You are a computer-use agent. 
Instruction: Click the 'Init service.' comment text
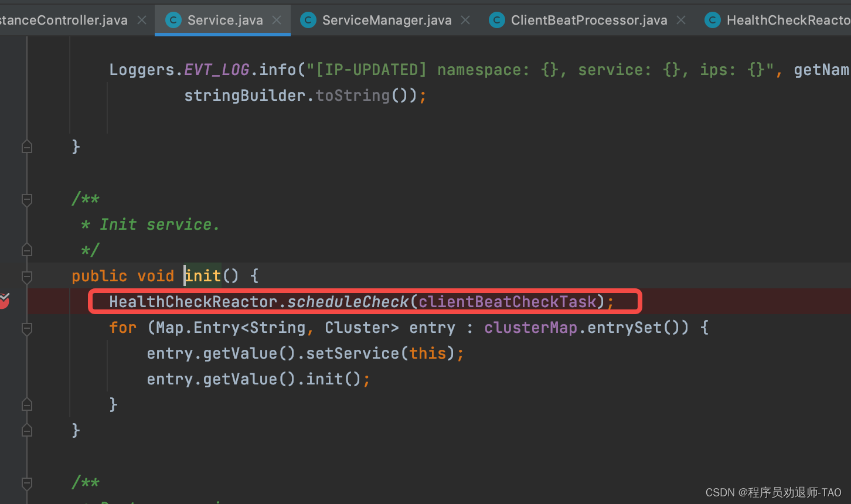159,224
